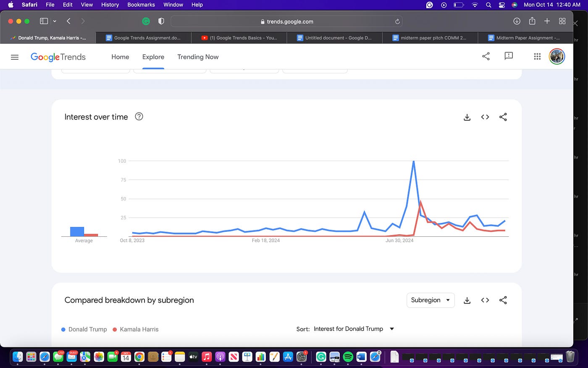Click the Donald Trump legend label

88,329
